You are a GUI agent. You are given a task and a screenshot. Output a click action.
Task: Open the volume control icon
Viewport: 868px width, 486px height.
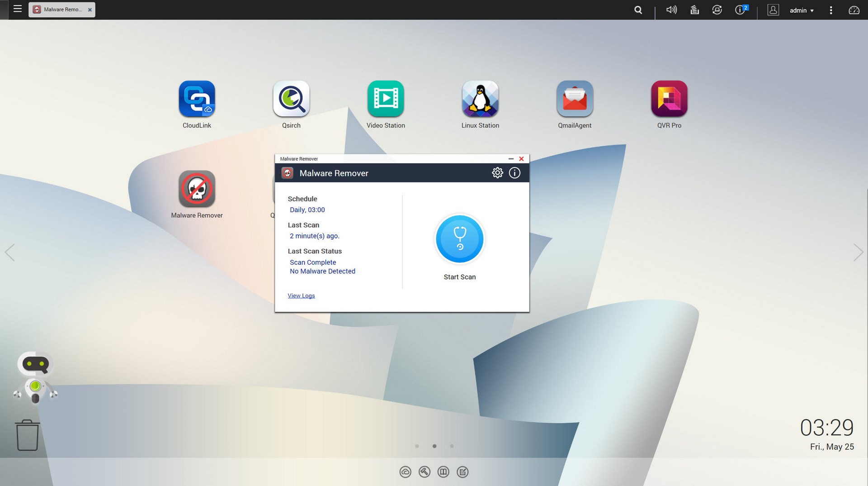pos(671,10)
